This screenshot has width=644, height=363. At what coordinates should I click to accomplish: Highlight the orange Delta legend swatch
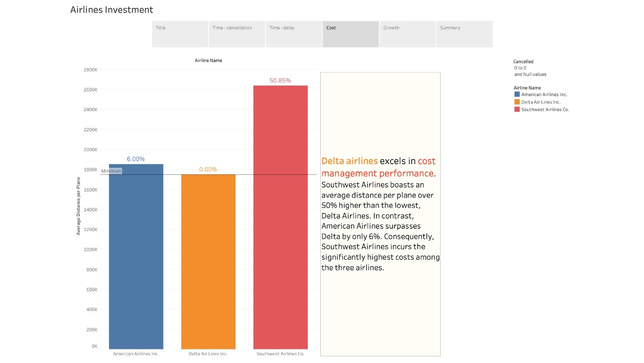tap(517, 102)
